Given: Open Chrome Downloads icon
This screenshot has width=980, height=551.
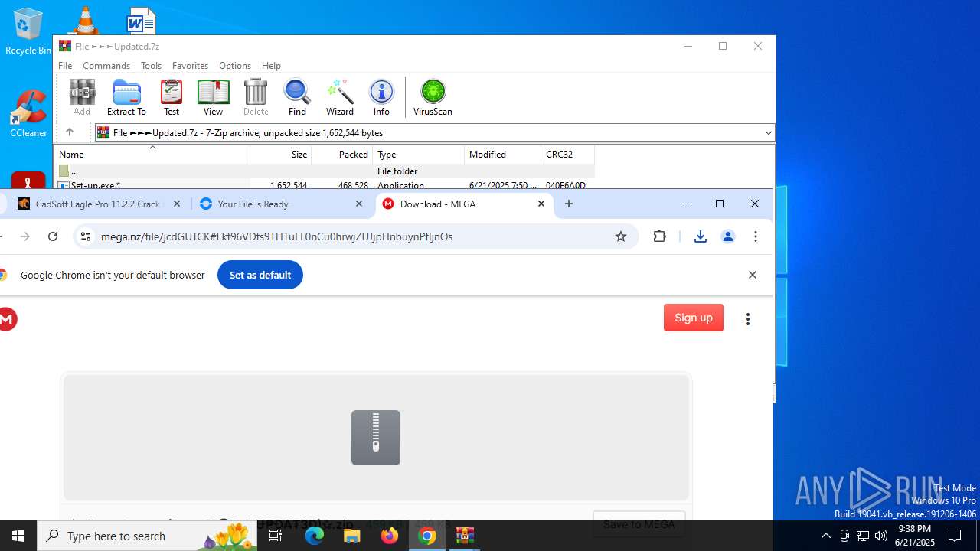Looking at the screenshot, I should (700, 236).
